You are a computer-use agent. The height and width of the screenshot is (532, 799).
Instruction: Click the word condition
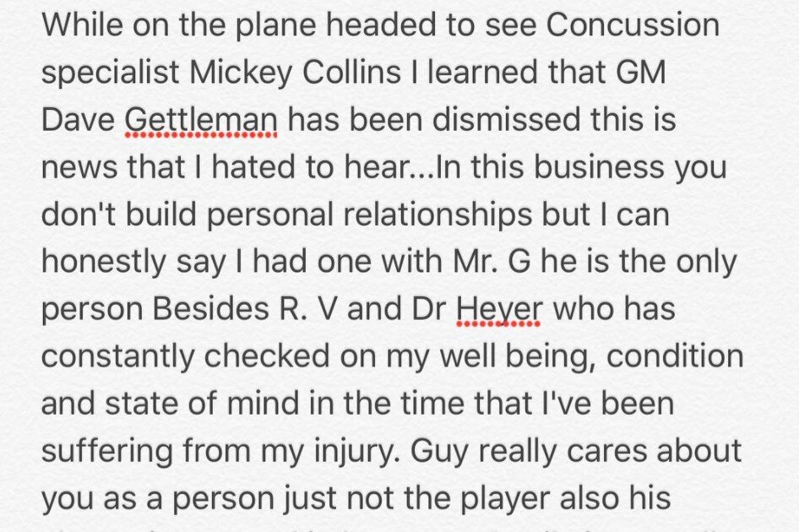676,357
